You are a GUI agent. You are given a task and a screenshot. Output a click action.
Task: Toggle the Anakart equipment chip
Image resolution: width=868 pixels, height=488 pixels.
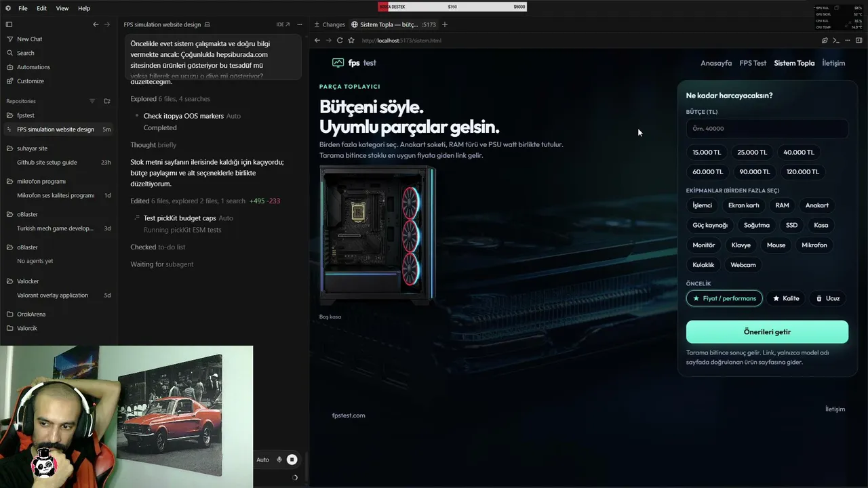pos(817,205)
